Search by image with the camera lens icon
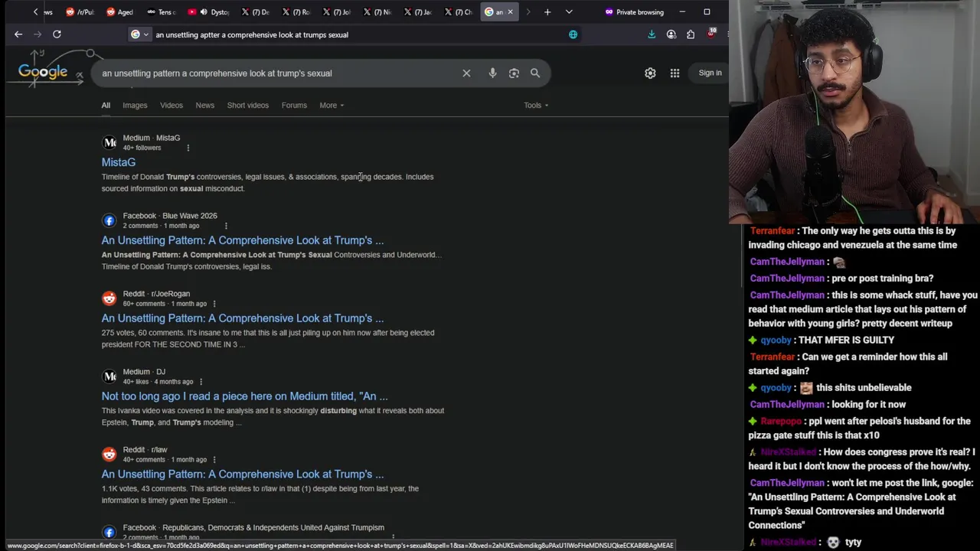This screenshot has height=551, width=980. tap(514, 73)
